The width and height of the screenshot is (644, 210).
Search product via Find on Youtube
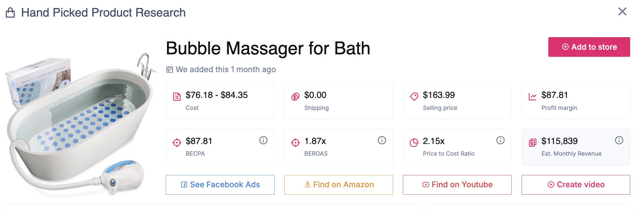click(457, 185)
